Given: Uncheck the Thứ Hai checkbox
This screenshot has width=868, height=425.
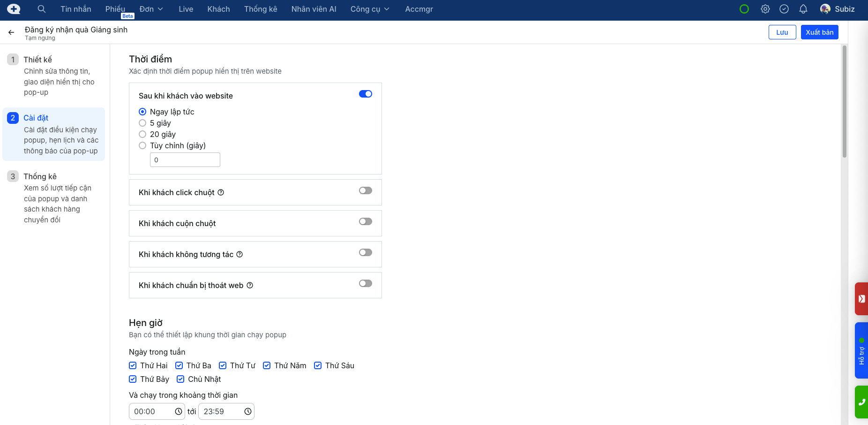Looking at the screenshot, I should click(133, 365).
